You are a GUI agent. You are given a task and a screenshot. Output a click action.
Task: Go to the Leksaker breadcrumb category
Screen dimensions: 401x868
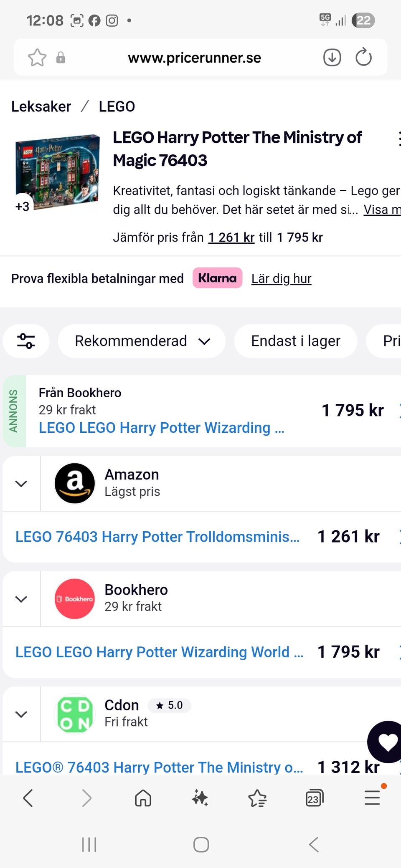tap(41, 106)
